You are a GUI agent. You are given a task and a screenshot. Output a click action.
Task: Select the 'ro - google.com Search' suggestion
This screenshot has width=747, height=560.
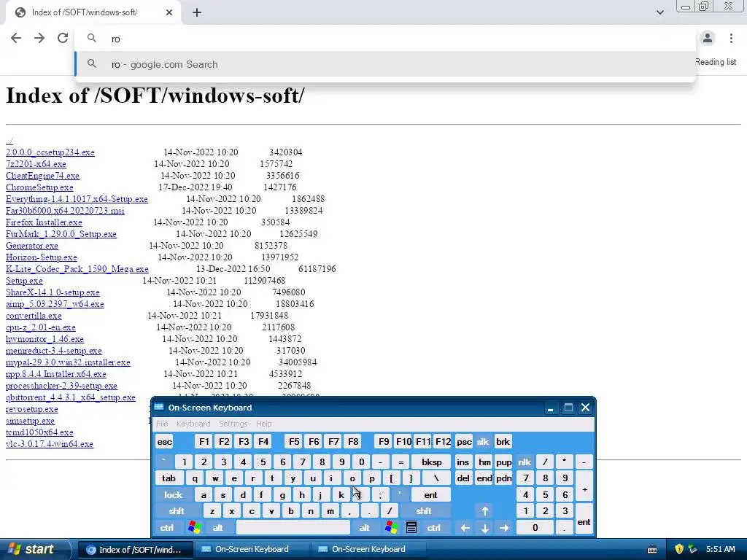tap(385, 64)
